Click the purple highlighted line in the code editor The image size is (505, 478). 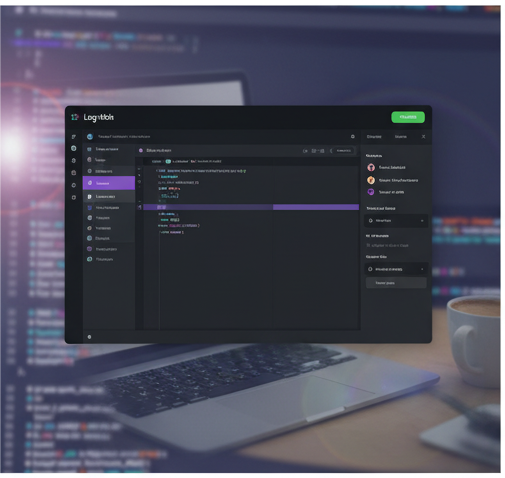tap(251, 207)
